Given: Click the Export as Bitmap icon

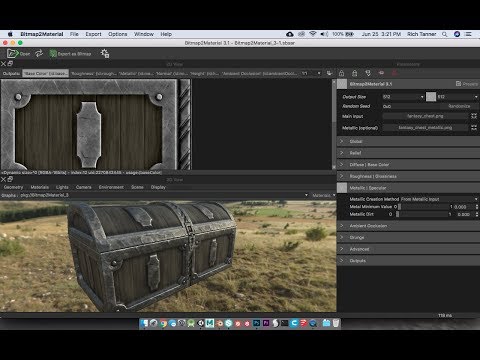Looking at the screenshot, I should click(x=53, y=54).
